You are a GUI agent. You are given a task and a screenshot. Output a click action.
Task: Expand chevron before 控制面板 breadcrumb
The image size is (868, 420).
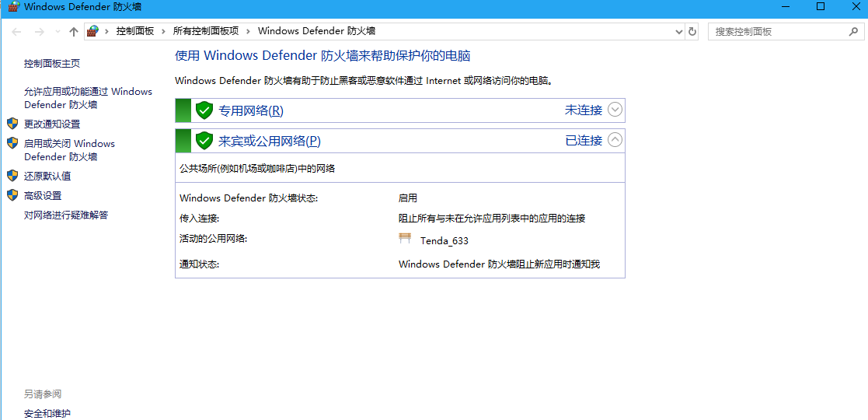pyautogui.click(x=106, y=31)
